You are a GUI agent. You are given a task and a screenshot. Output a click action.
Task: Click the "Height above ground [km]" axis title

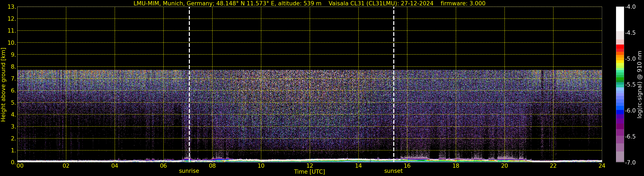(x=3, y=85)
